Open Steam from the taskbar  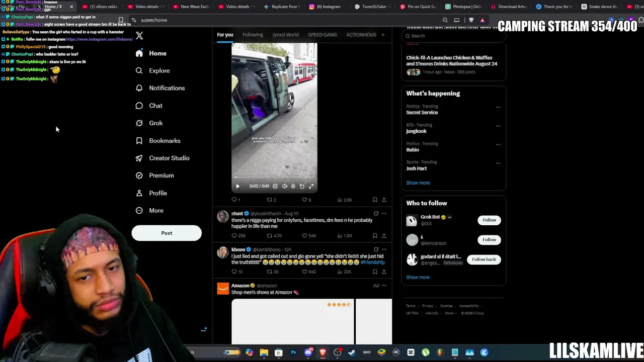click(x=352, y=352)
